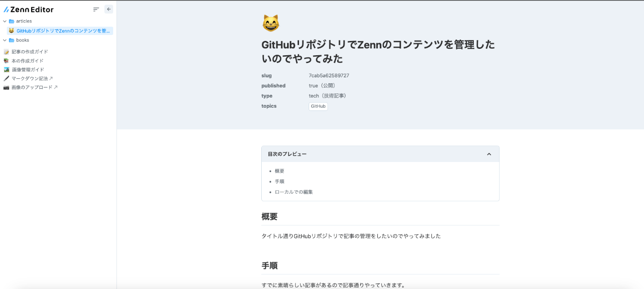Click published value true（公開）
This screenshot has height=289, width=644.
pos(323,86)
